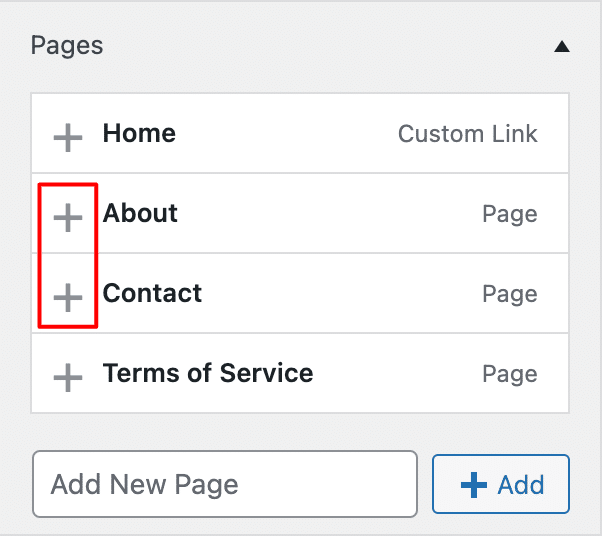
Task: Click the Pages panel title
Action: pyautogui.click(x=67, y=45)
